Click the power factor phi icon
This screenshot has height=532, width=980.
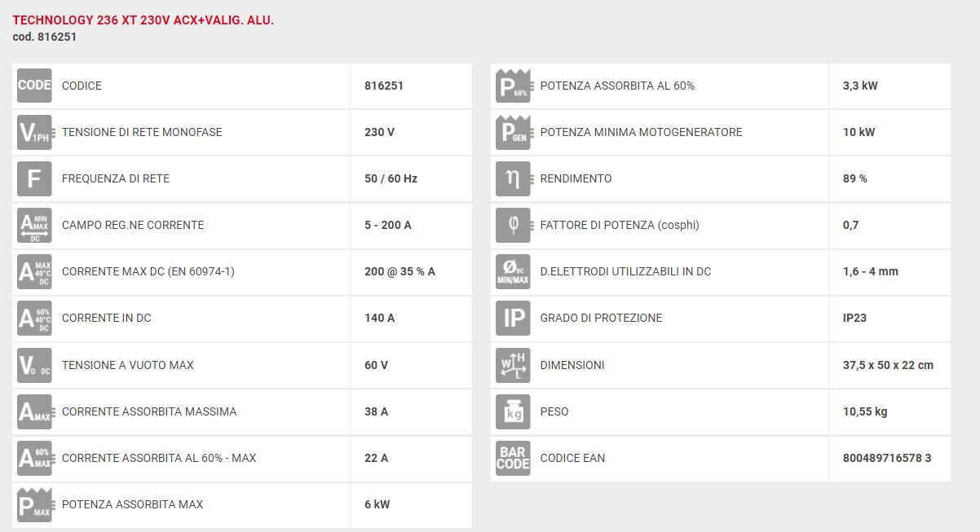tap(513, 225)
